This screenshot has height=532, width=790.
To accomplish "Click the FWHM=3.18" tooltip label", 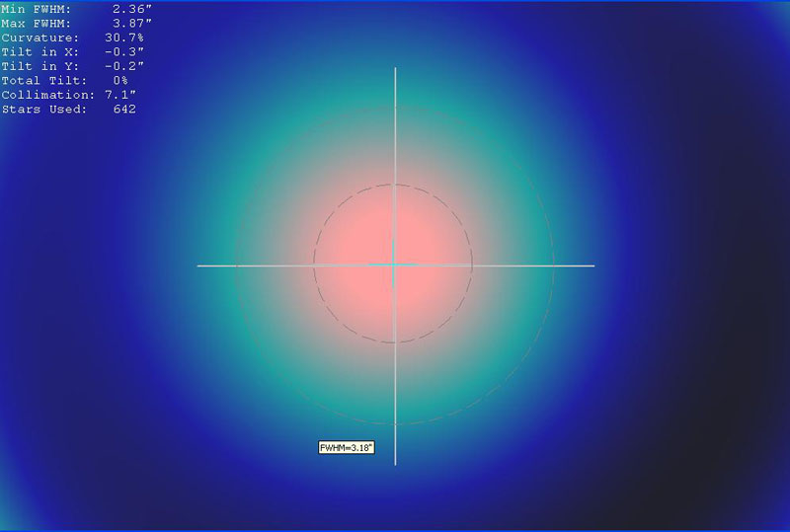I will tap(347, 447).
